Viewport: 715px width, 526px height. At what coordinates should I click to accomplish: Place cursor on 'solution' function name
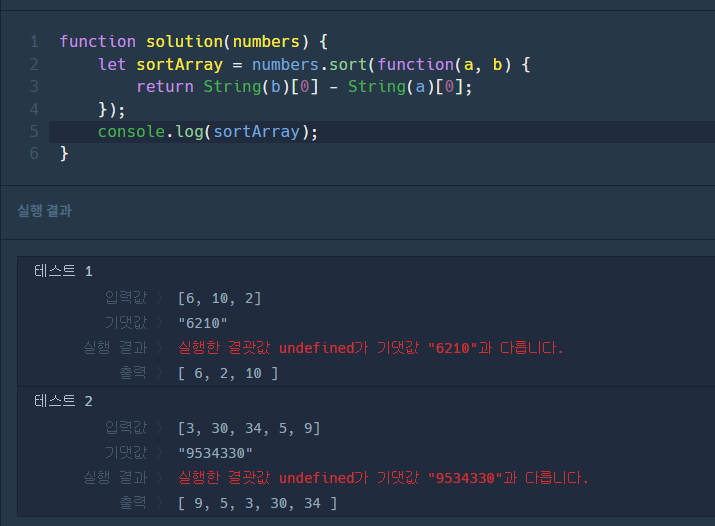[184, 42]
